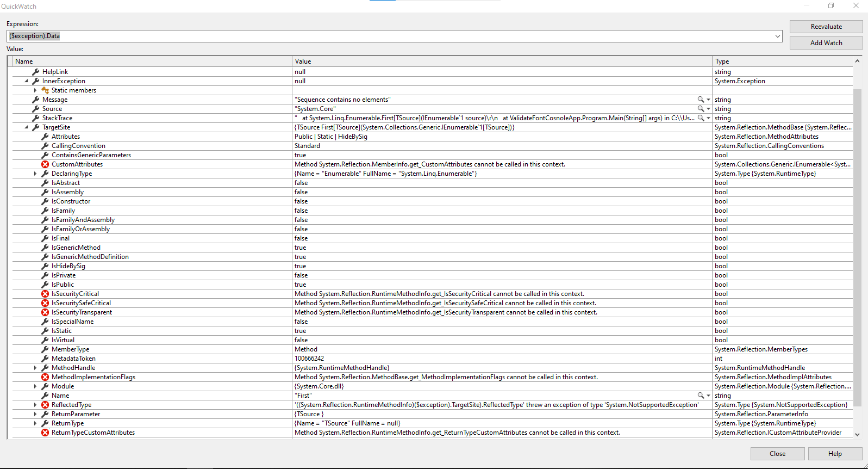Image resolution: width=868 pixels, height=469 pixels.
Task: Click the scrollbar down arrow in the Value grid
Action: pos(858,434)
